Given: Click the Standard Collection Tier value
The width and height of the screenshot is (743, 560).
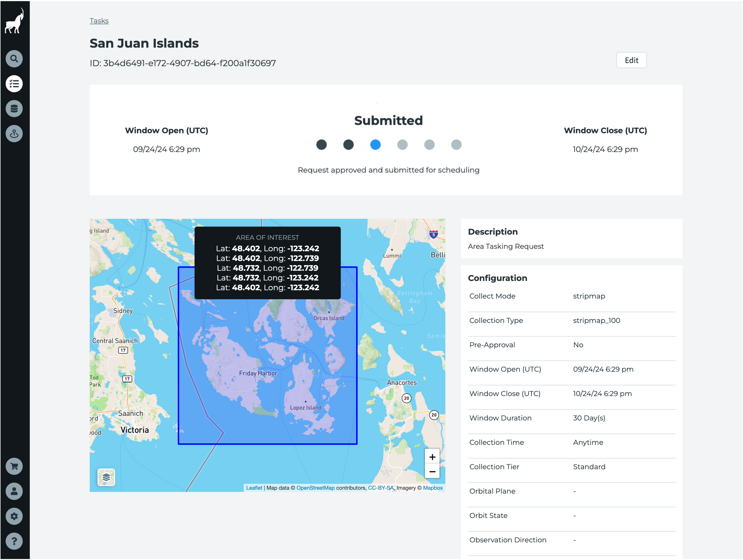Looking at the screenshot, I should click(589, 467).
